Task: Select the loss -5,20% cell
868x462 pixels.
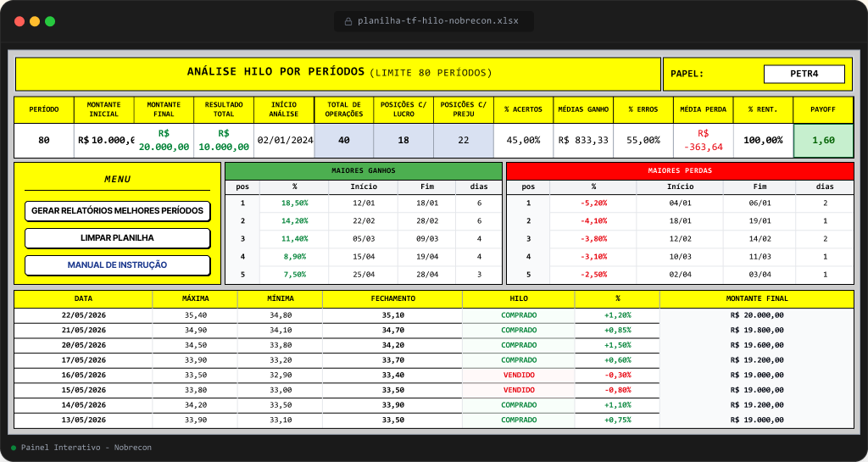Action: pos(593,203)
